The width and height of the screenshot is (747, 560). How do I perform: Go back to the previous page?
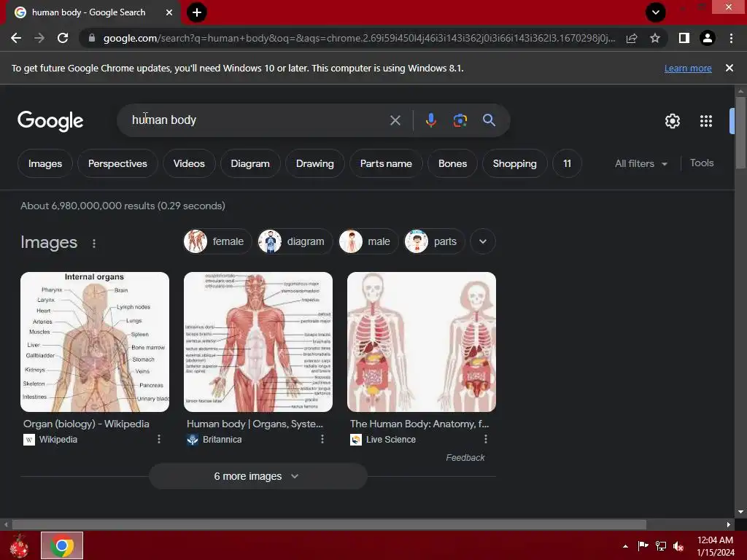tap(16, 38)
